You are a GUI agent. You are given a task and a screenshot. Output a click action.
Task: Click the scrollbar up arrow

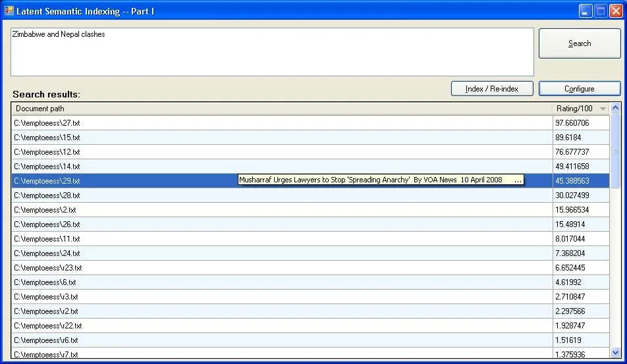pyautogui.click(x=616, y=108)
